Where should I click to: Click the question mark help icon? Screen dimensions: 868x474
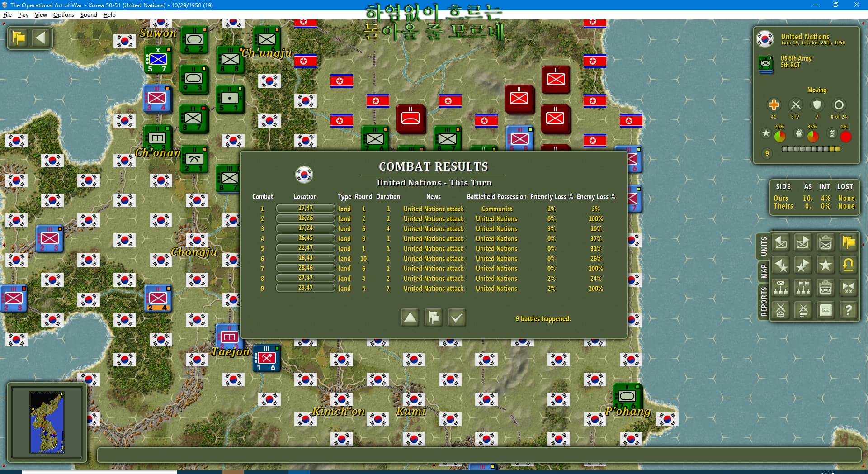pos(849,310)
